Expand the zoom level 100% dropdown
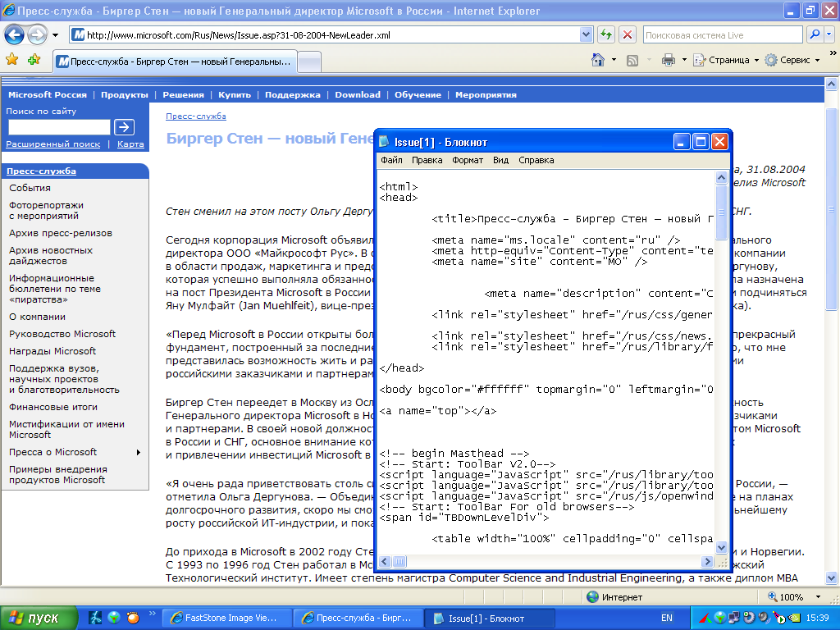This screenshot has width=840, height=630. click(x=817, y=597)
